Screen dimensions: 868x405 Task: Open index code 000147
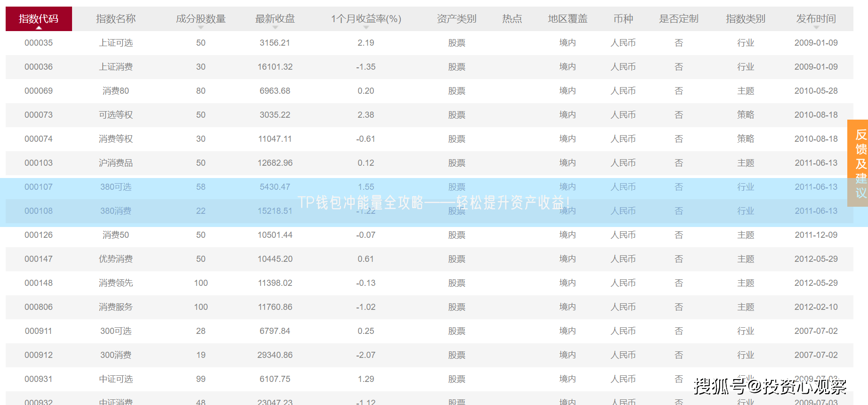[x=39, y=259]
